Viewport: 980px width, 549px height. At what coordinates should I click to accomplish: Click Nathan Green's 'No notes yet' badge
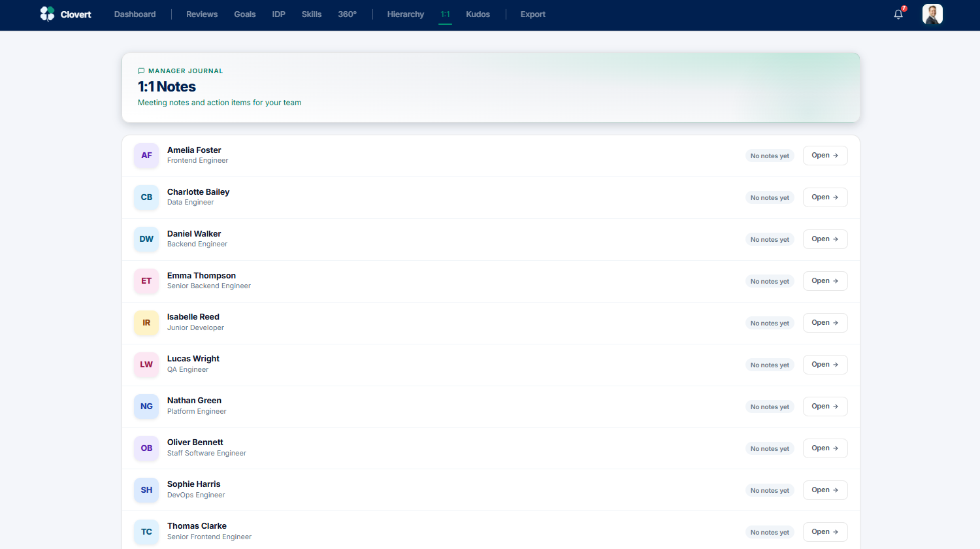(x=770, y=407)
